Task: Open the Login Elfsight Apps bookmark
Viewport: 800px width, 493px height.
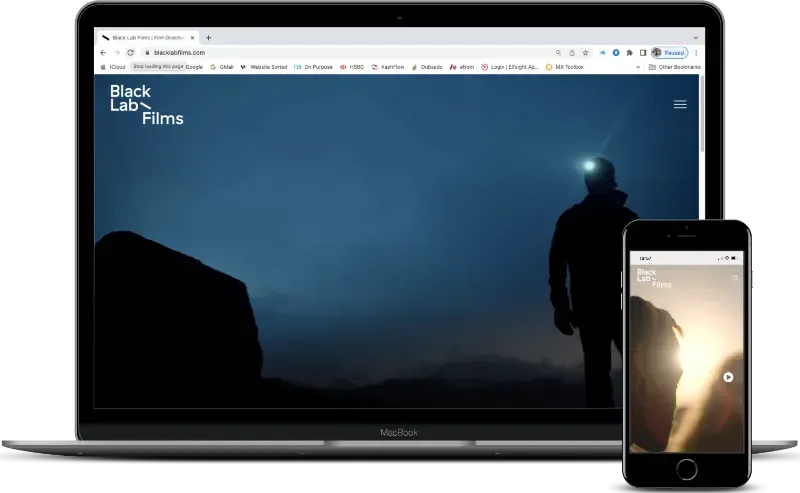Action: point(510,67)
